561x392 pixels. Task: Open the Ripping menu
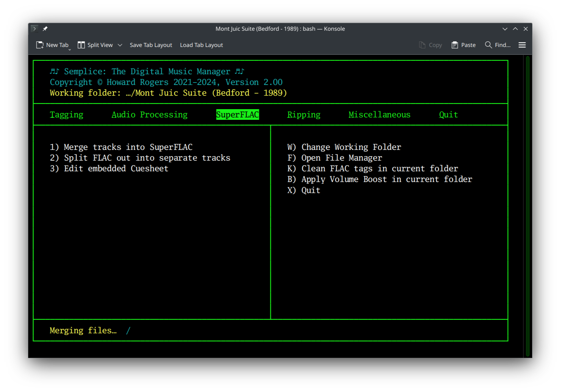(304, 114)
